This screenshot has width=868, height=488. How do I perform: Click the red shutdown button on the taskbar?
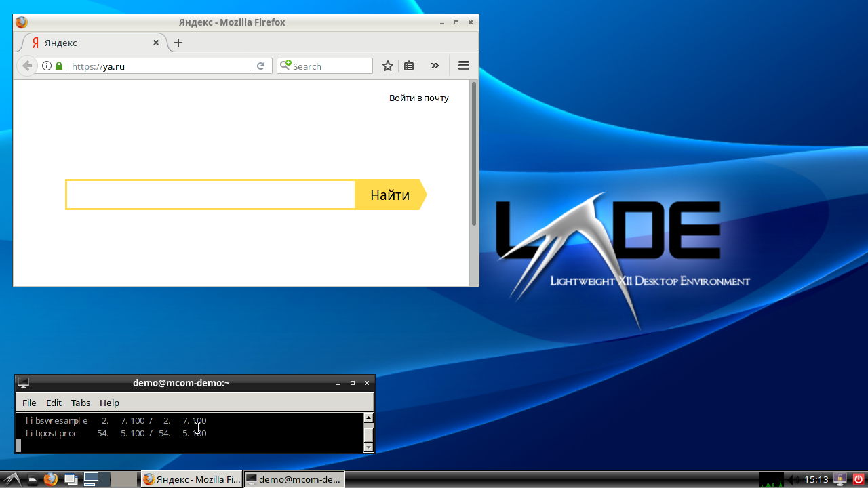coord(857,479)
